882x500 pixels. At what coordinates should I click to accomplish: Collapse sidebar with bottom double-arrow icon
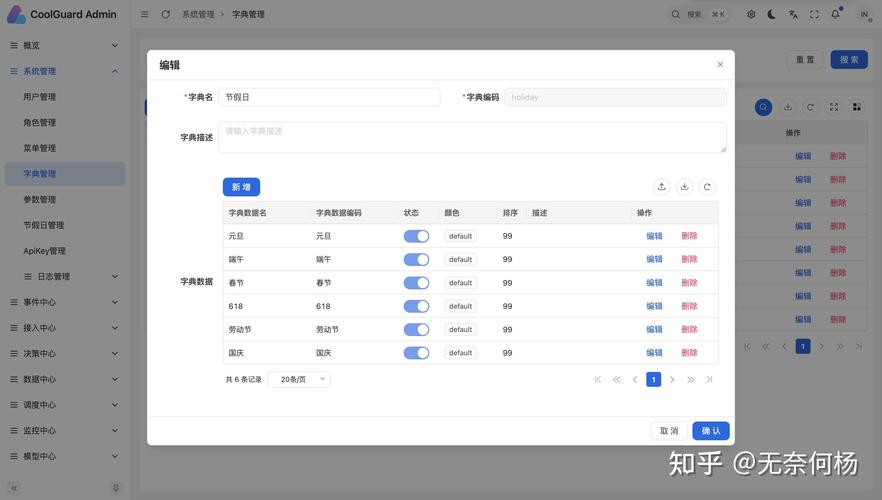(14, 488)
